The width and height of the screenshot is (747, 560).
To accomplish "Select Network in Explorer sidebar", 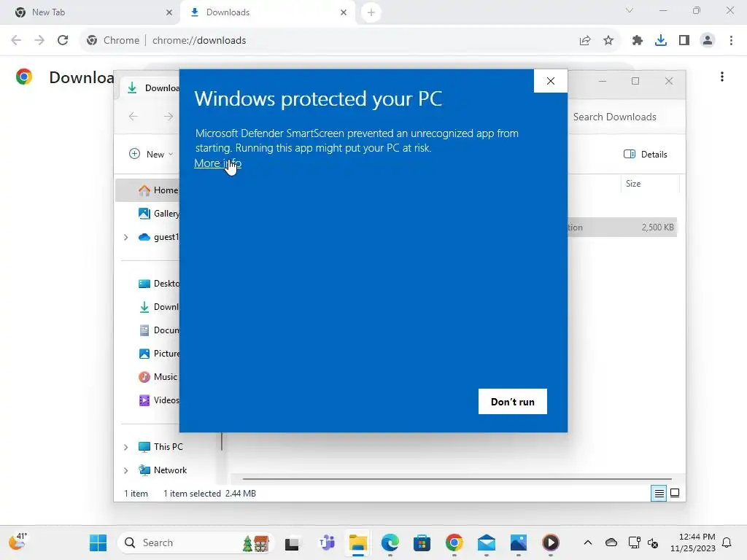I will pos(163,470).
